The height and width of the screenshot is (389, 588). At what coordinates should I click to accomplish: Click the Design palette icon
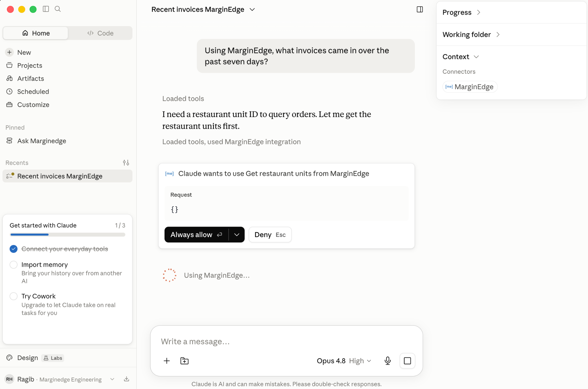[9, 358]
